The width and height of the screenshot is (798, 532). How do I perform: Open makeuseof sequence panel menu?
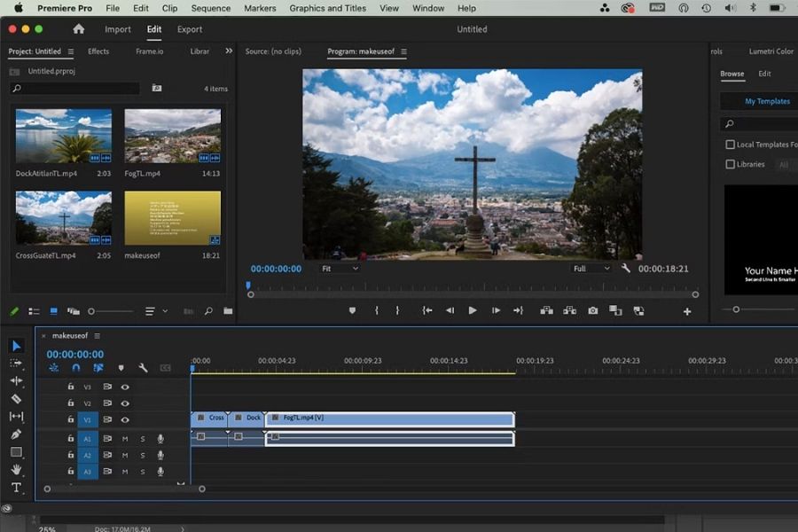[98, 336]
